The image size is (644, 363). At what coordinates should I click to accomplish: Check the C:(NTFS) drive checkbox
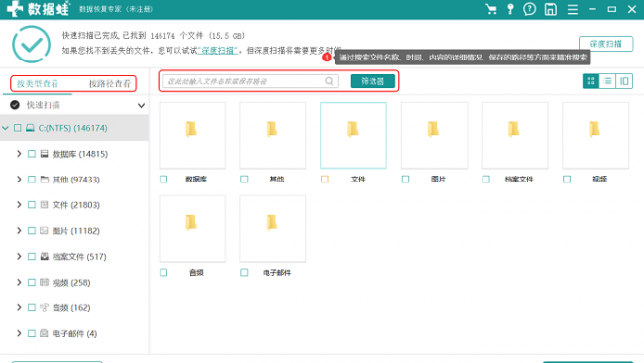(17, 128)
